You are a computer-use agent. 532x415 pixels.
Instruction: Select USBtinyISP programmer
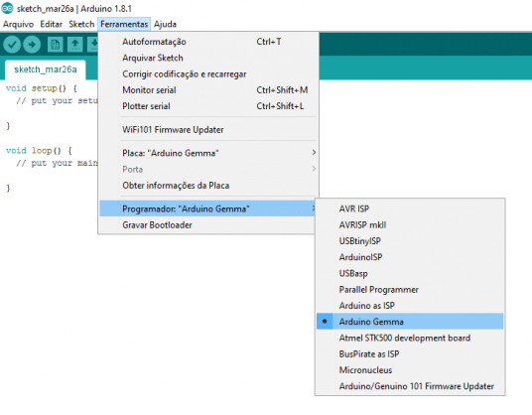point(410,241)
